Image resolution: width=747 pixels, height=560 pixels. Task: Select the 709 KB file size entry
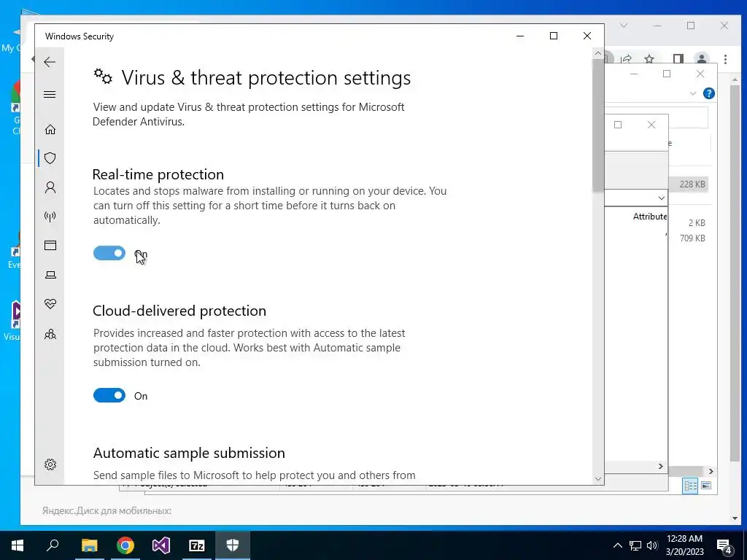(692, 238)
